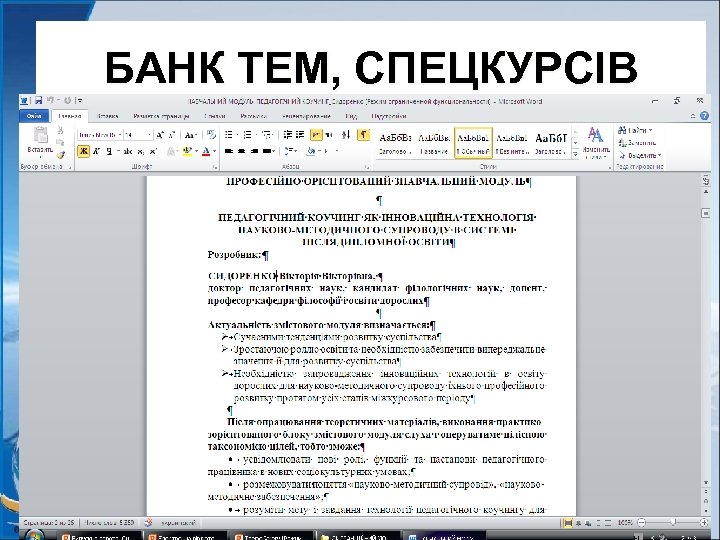Select the Format Painter brush icon
Image resolution: width=720 pixels, height=540 pixels.
(60, 155)
